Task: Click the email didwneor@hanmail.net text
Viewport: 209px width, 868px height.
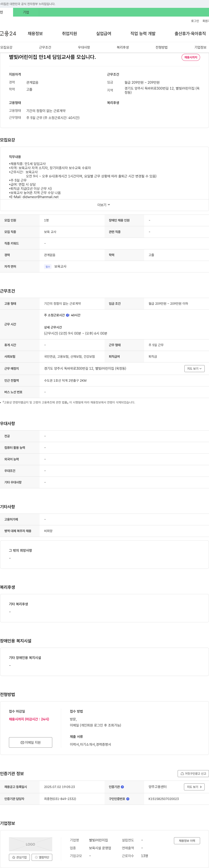Action: tap(40, 197)
